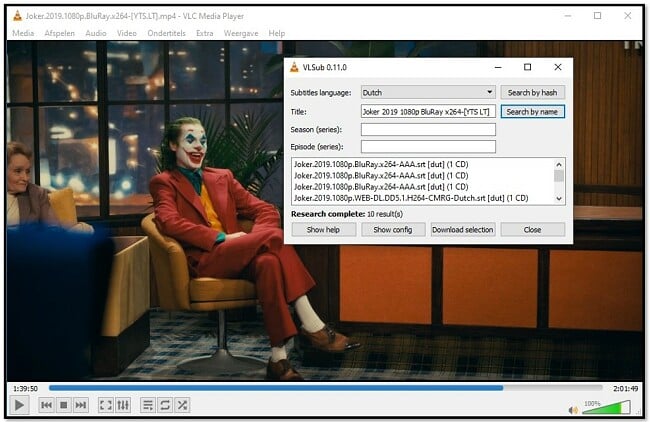650x422 pixels.
Task: Click the Search by name button
Action: point(532,112)
